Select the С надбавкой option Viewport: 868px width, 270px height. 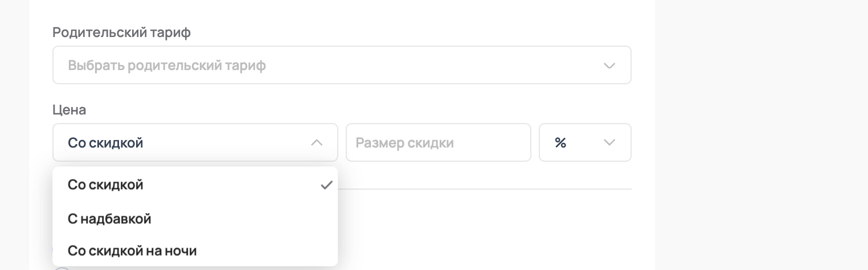[x=109, y=218]
